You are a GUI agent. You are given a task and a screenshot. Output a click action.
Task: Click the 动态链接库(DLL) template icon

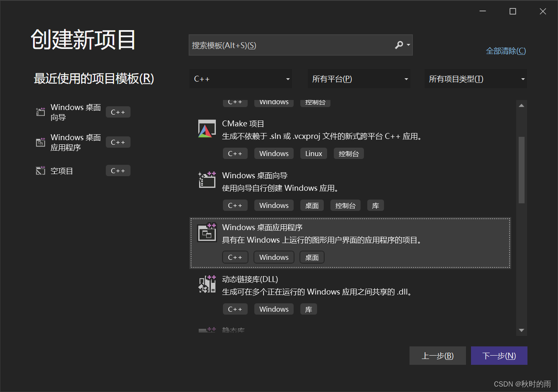click(206, 284)
